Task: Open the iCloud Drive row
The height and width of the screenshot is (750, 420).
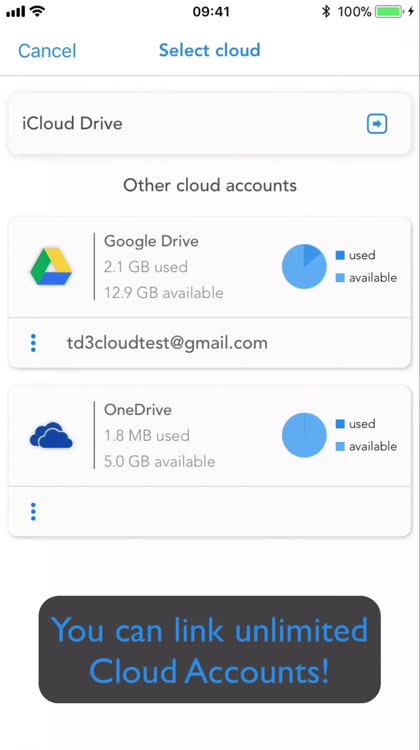Action: click(210, 124)
